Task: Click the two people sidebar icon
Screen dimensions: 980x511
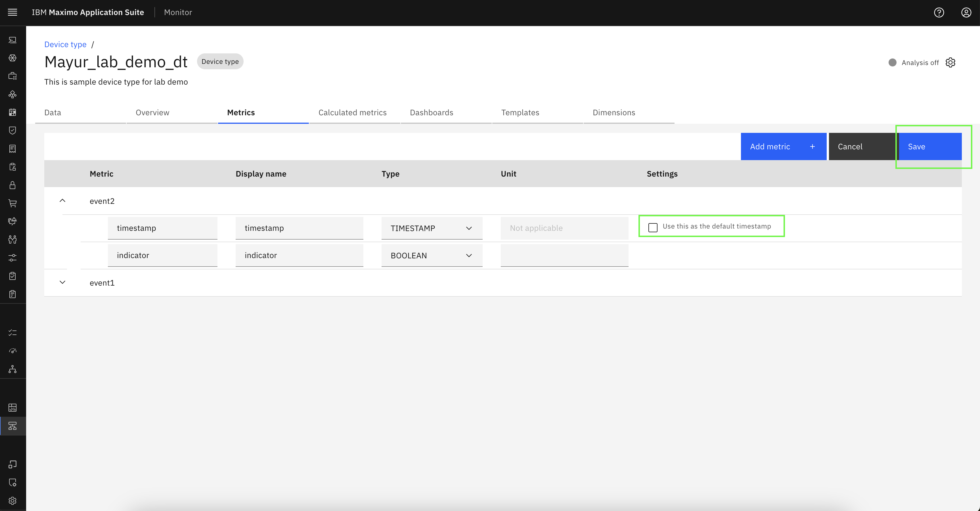Action: coord(12,240)
